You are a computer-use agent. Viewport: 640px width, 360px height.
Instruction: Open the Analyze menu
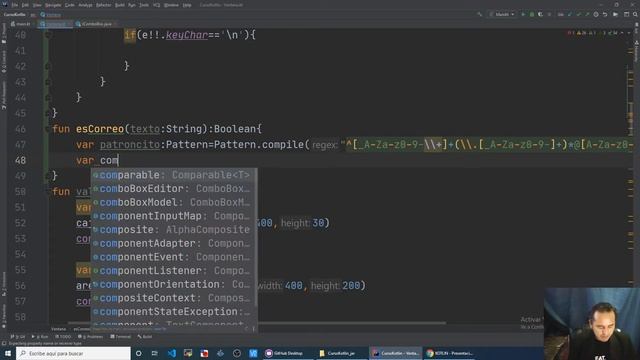85,5
